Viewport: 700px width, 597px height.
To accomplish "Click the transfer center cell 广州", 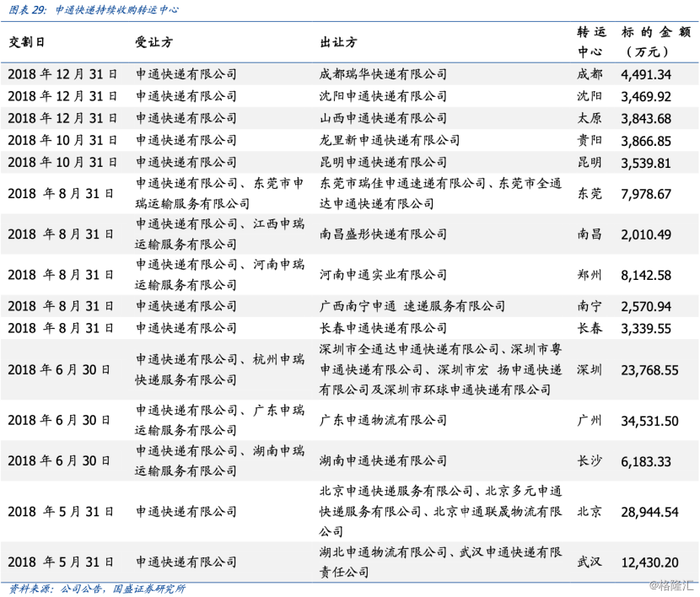I will (590, 420).
